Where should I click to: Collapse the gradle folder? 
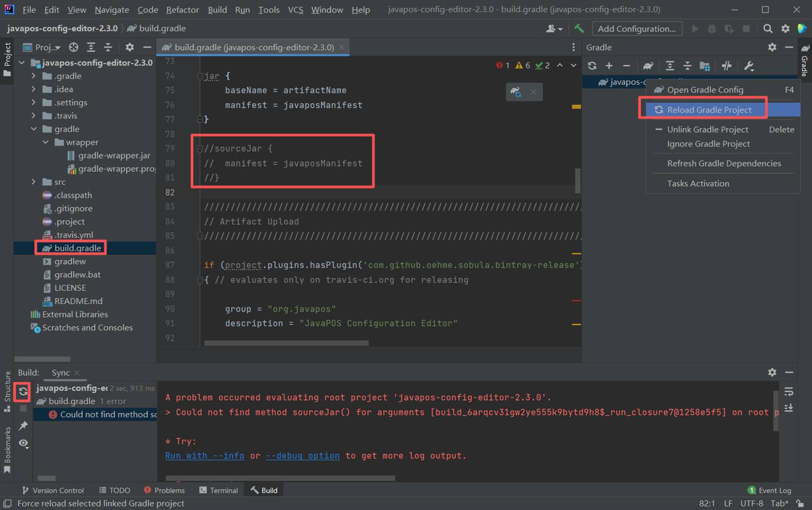click(34, 129)
